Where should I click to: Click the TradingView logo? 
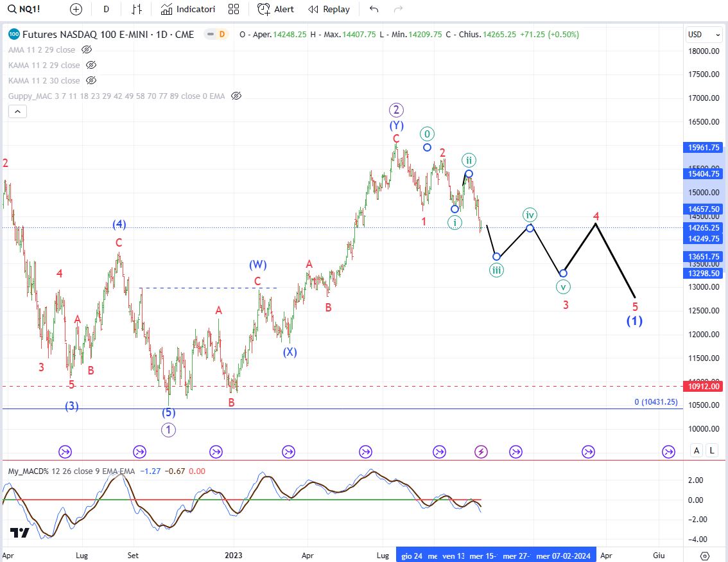pyautogui.click(x=20, y=532)
